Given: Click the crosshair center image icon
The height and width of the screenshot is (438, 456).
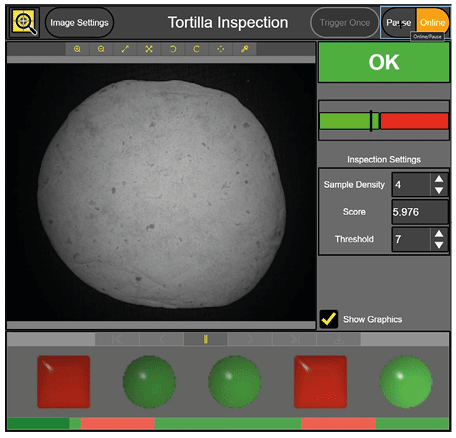Looking at the screenshot, I should point(220,49).
